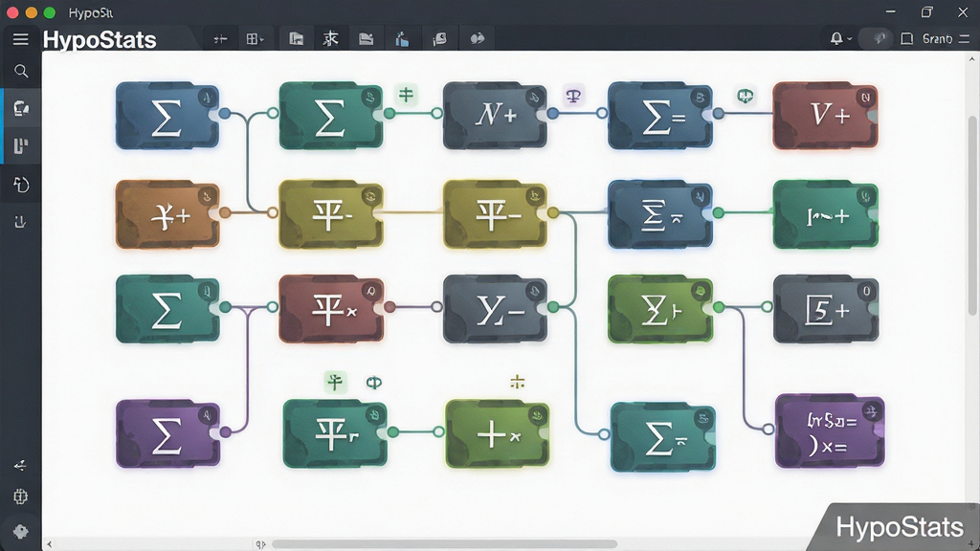Click the scroll-left arrow at the bottom
Screen dimensions: 980x551
[50, 544]
